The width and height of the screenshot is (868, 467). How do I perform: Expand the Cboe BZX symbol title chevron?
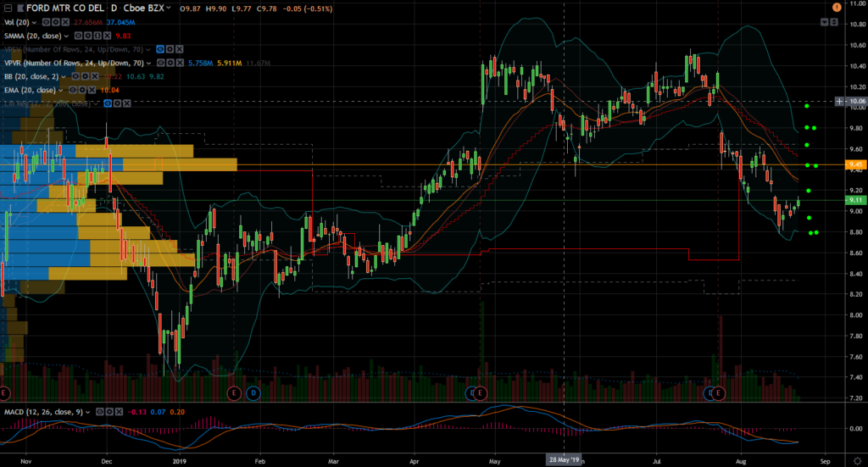(x=169, y=8)
